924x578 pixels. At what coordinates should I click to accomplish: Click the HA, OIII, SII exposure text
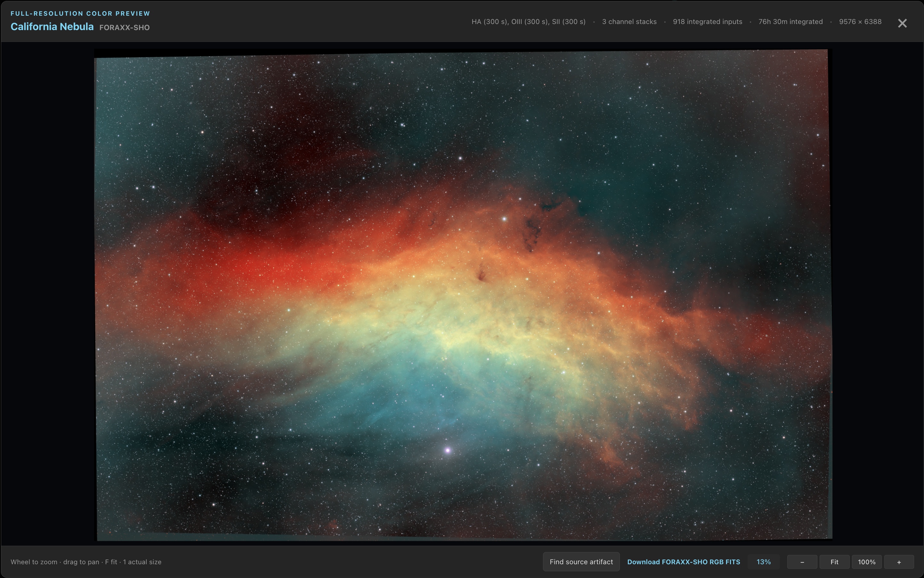[x=528, y=22]
